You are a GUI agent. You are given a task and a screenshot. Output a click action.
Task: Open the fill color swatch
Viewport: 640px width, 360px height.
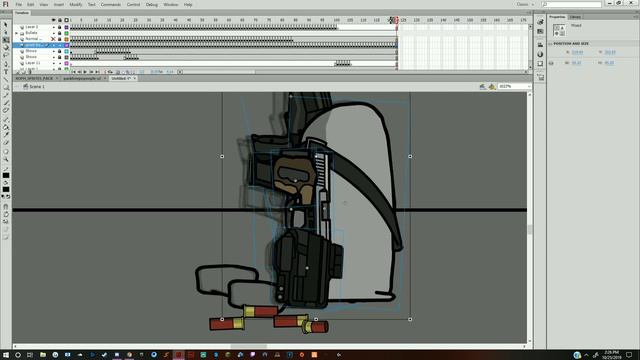click(6, 189)
